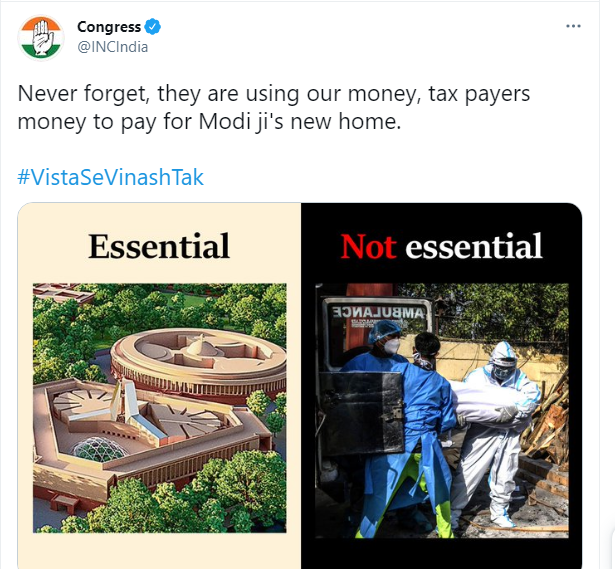Click the hand symbol in Congress logo

coord(42,38)
